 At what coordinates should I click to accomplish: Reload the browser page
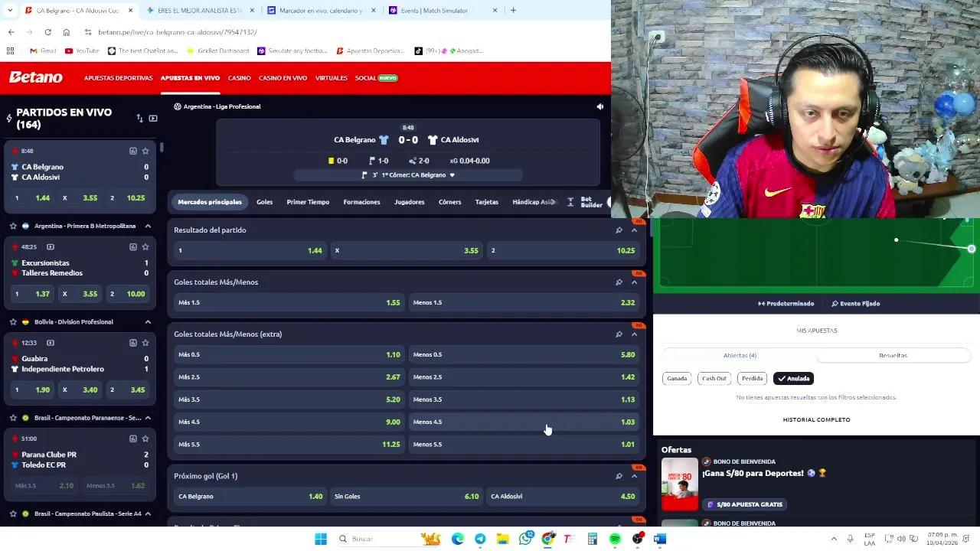click(47, 32)
